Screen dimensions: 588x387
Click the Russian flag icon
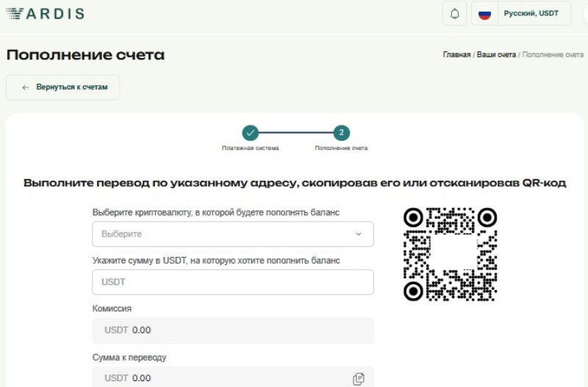[485, 14]
